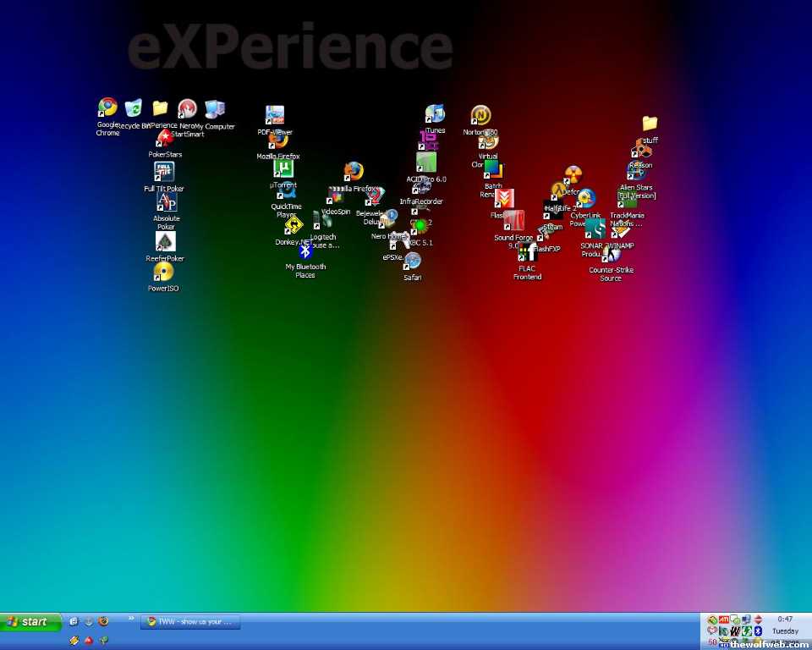Launch PowerISO from the desktop
This screenshot has width=812, height=650.
tap(163, 272)
